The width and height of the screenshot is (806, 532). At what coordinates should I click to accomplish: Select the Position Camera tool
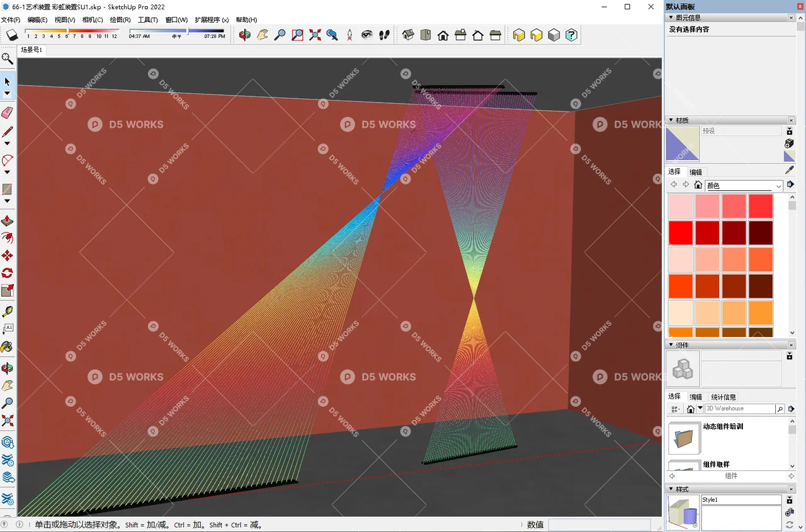349,35
